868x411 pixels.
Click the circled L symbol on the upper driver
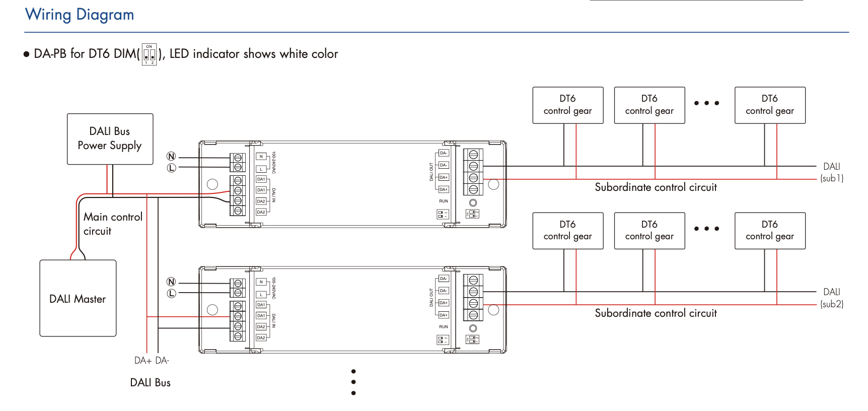point(171,168)
